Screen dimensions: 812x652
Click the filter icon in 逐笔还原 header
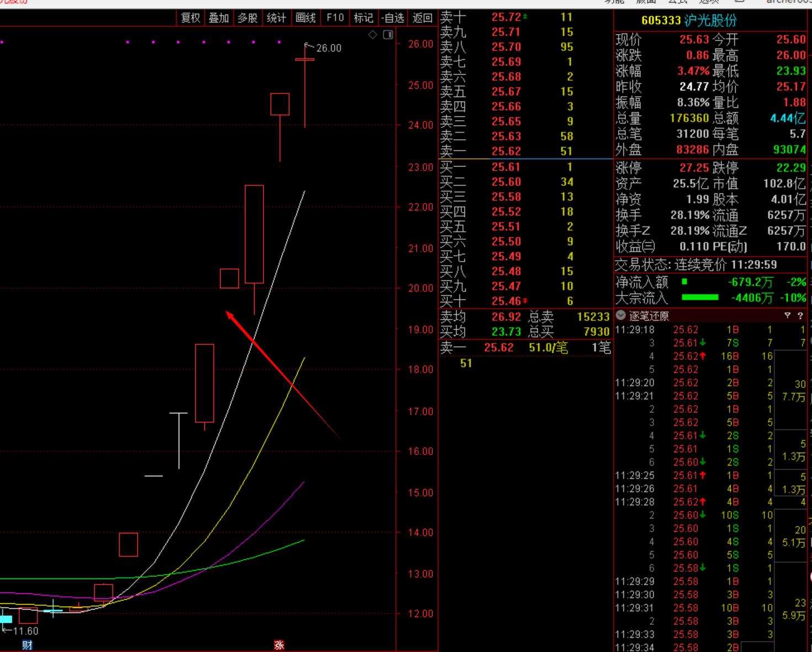787,316
